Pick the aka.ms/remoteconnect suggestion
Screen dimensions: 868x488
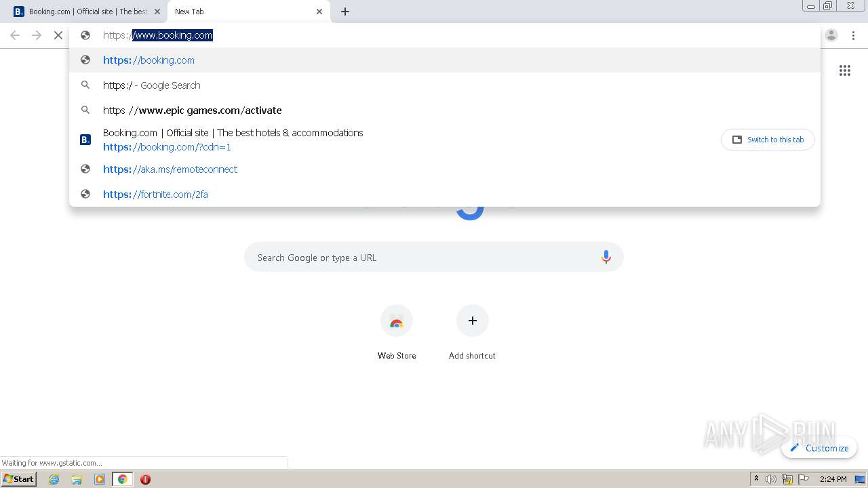pyautogui.click(x=445, y=169)
